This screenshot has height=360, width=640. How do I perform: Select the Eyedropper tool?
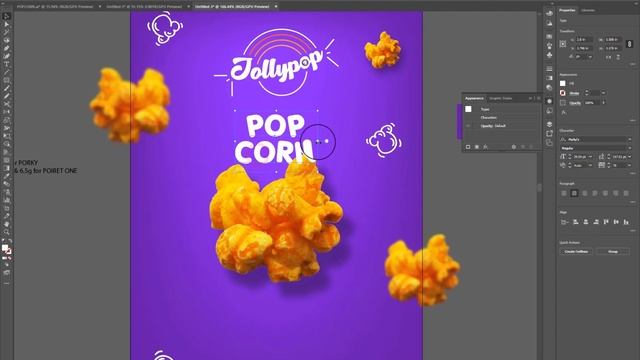tap(7, 176)
